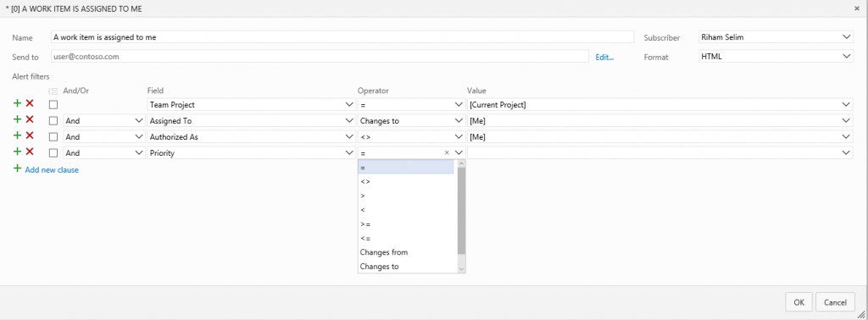
Task: Delete the Authorized As clause
Action: pos(30,135)
